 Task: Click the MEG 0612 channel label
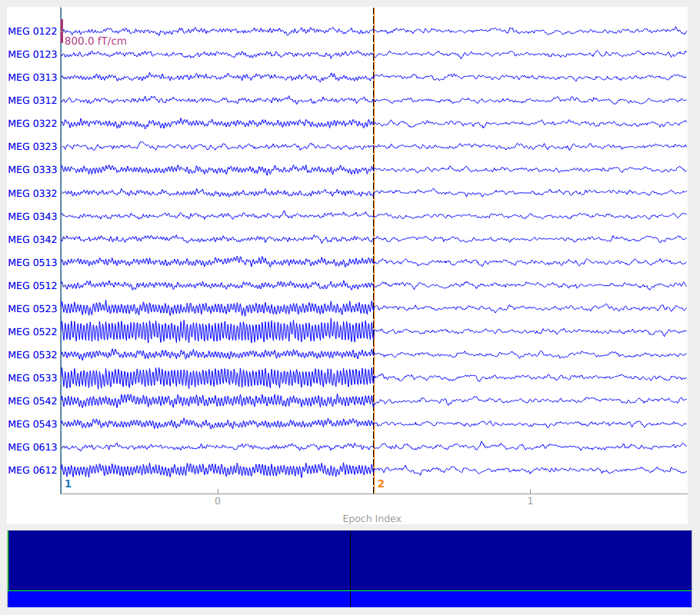32,470
